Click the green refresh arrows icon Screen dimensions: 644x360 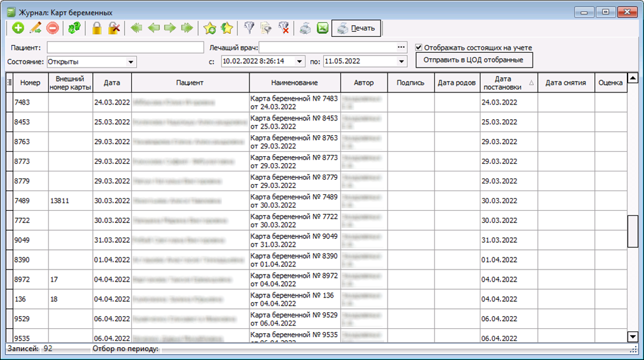[x=74, y=28]
